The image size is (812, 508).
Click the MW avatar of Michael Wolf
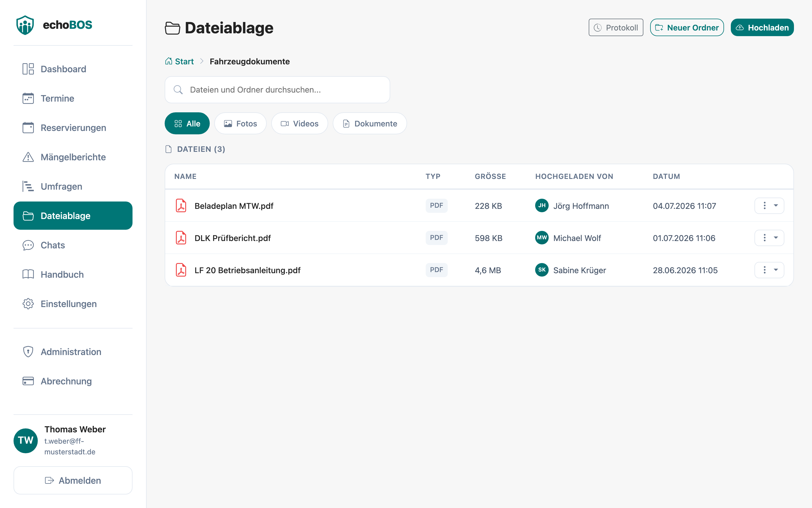coord(542,238)
